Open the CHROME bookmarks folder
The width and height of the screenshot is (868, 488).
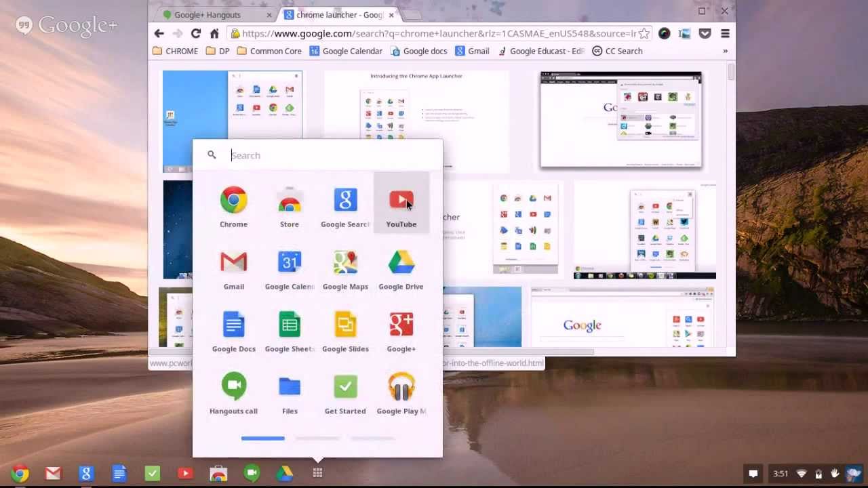click(x=176, y=51)
